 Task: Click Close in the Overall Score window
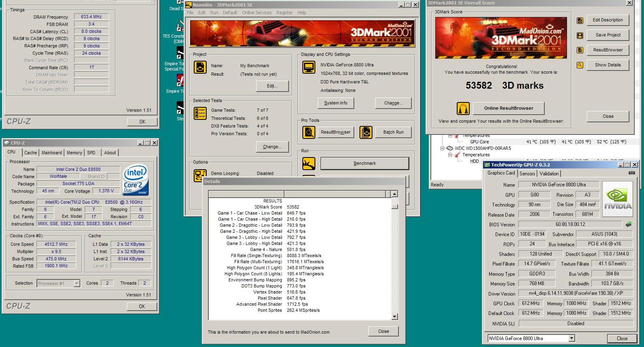(x=608, y=116)
